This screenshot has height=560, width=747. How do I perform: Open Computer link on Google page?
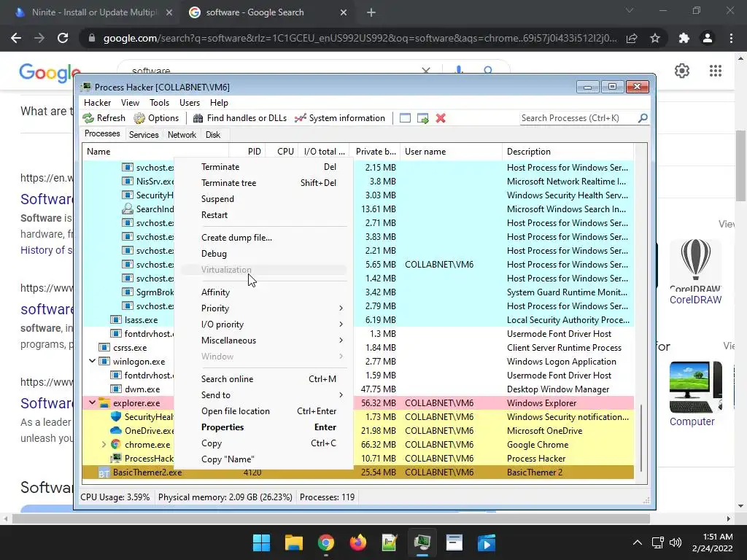pos(692,421)
